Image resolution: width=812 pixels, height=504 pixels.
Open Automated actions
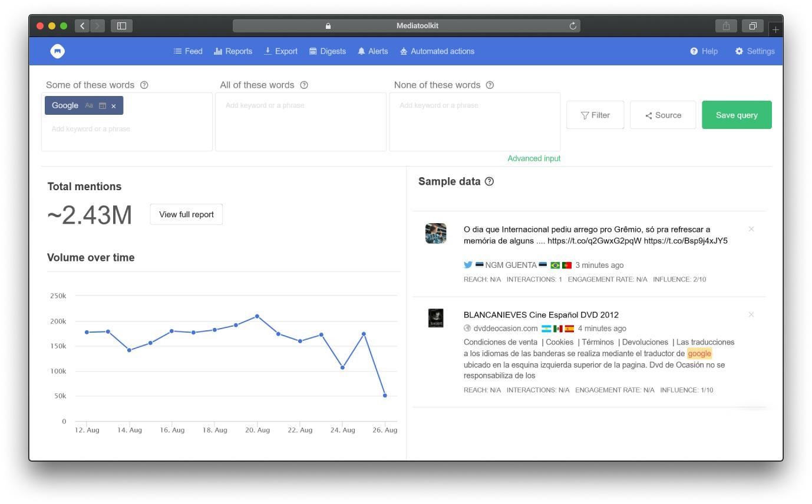437,51
